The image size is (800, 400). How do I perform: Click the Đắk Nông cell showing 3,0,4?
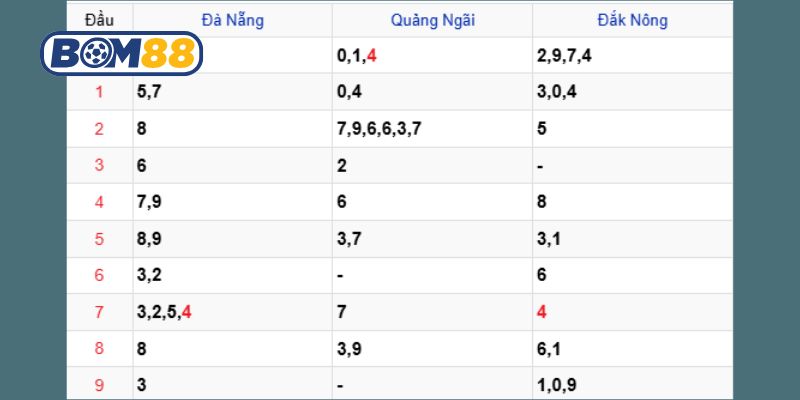[556, 93]
